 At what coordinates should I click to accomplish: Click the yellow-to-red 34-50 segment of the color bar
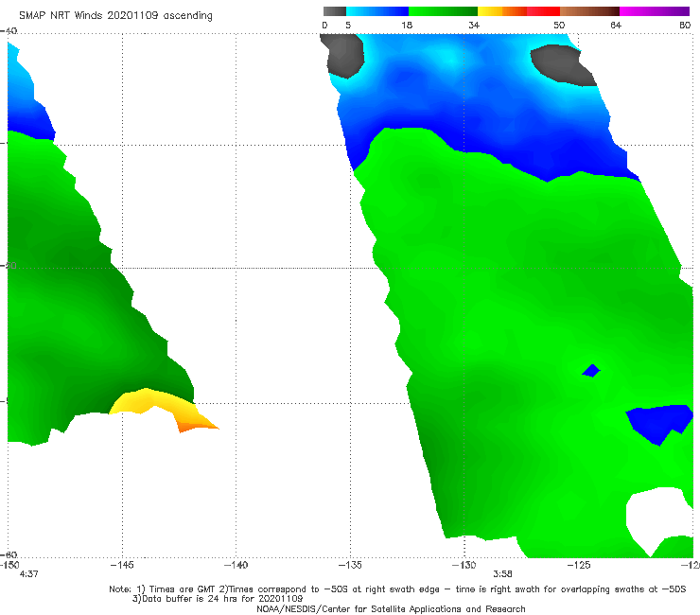(518, 11)
